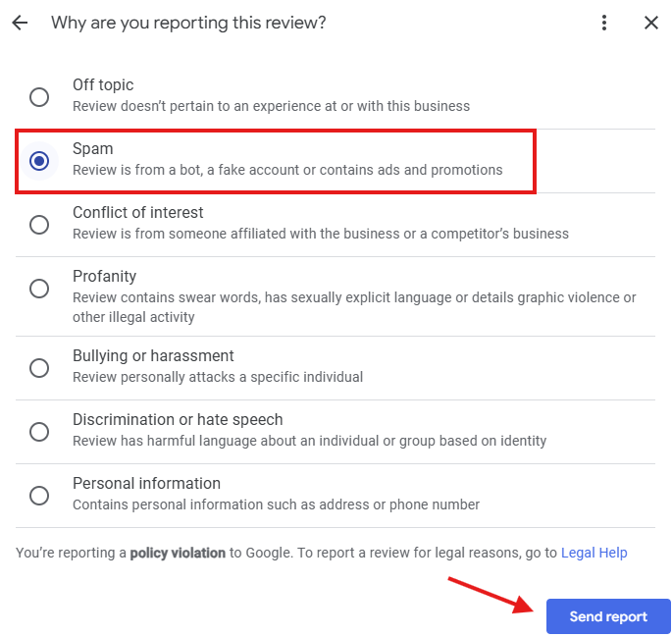Screen dimensions: 672x637
Task: Pick the Bullying or harassment radio button
Action: pyautogui.click(x=39, y=368)
